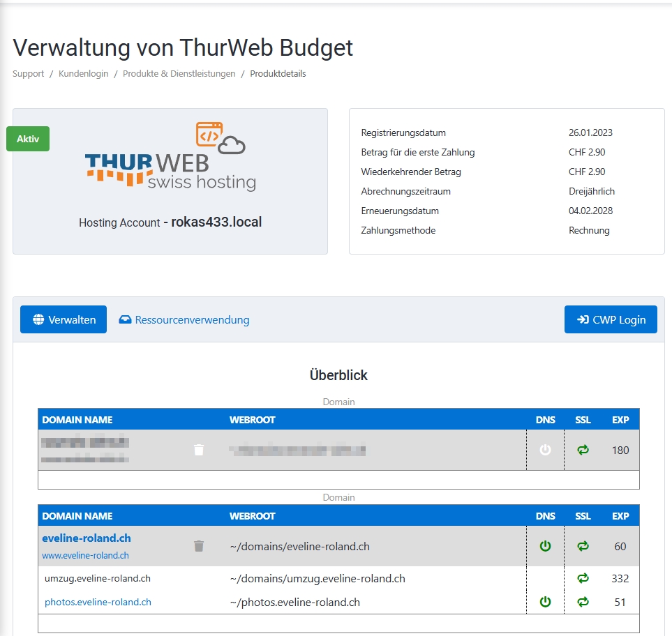672x636 pixels.
Task: Click the EXP value 51
Action: click(620, 602)
